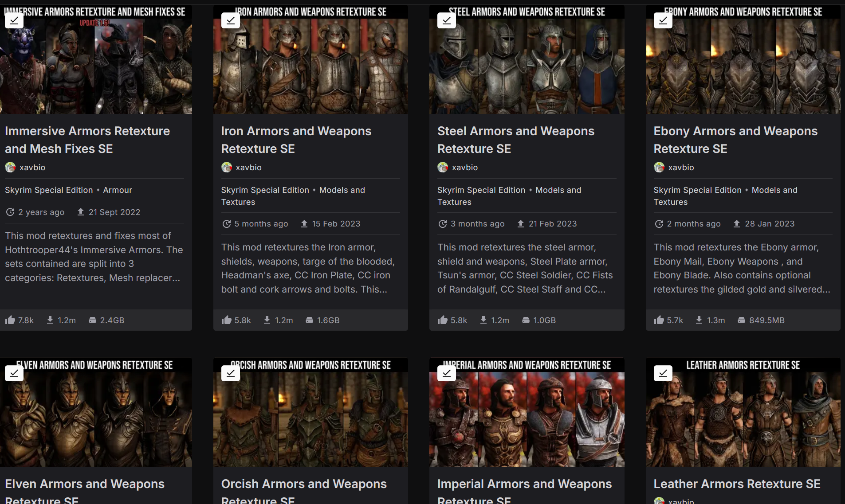Open 'Models and Textures' category on Iron Armors card
This screenshot has width=845, height=504.
tap(293, 196)
